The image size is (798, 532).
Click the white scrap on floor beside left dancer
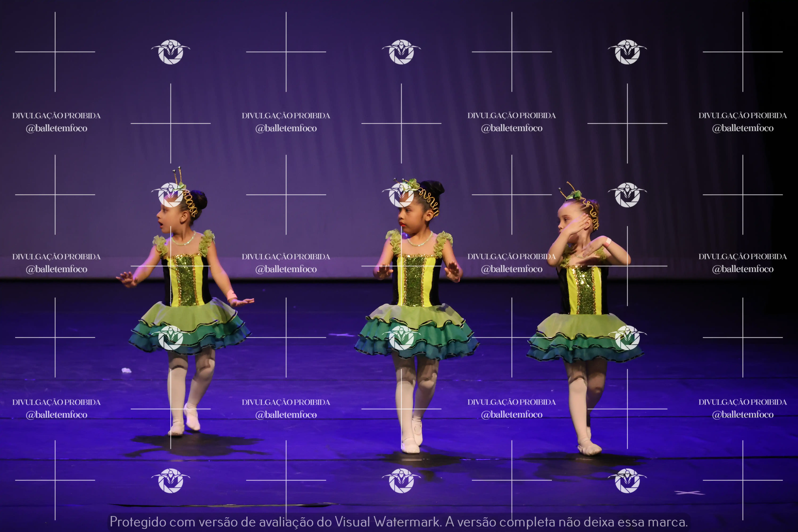(127, 370)
